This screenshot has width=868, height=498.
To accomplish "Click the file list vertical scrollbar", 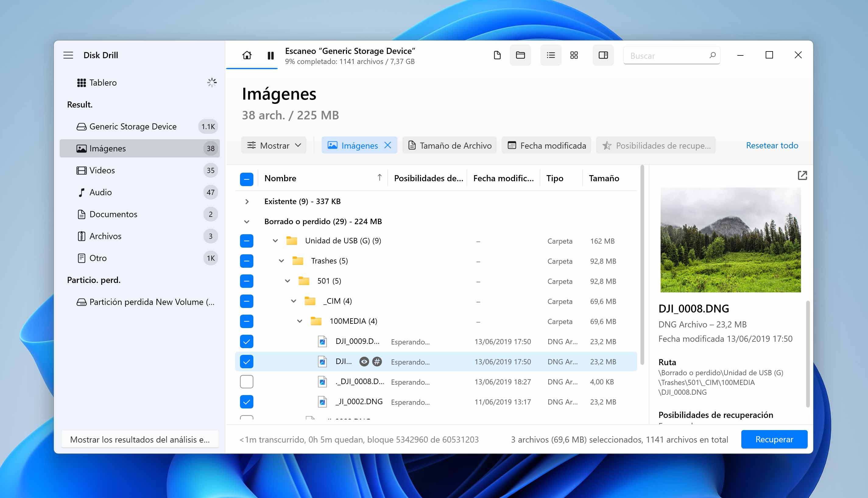I will tap(642, 265).
